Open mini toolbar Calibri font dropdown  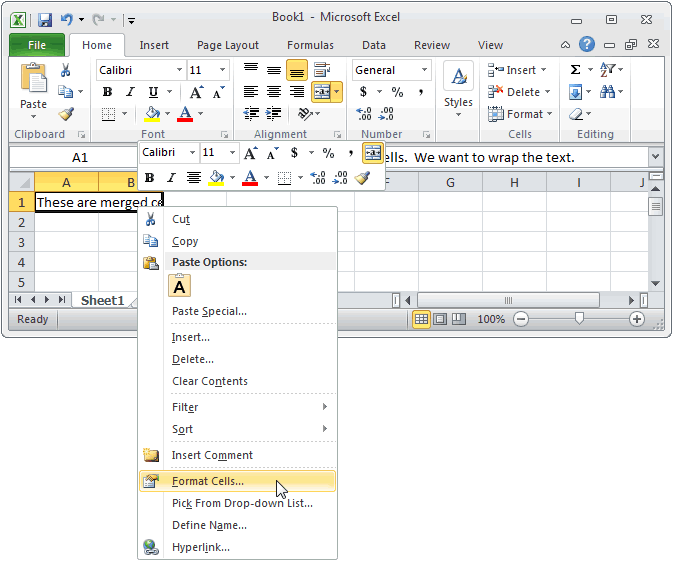pyautogui.click(x=192, y=153)
